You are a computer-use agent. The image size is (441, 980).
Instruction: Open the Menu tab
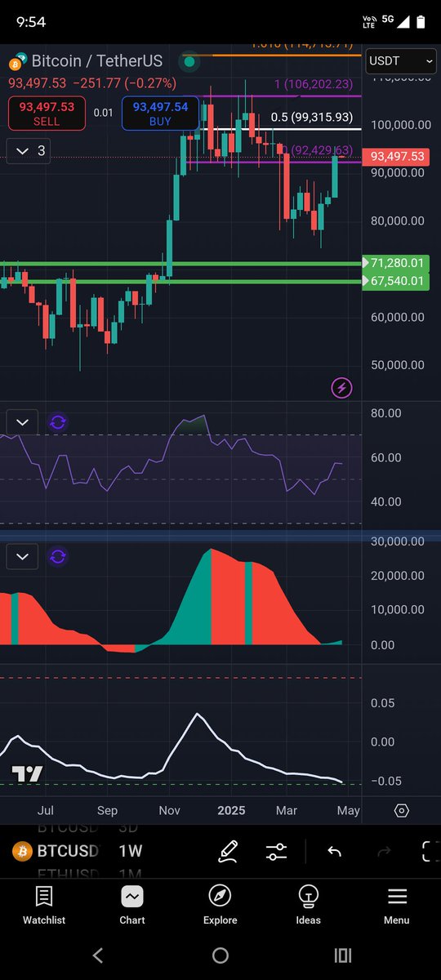(x=397, y=905)
